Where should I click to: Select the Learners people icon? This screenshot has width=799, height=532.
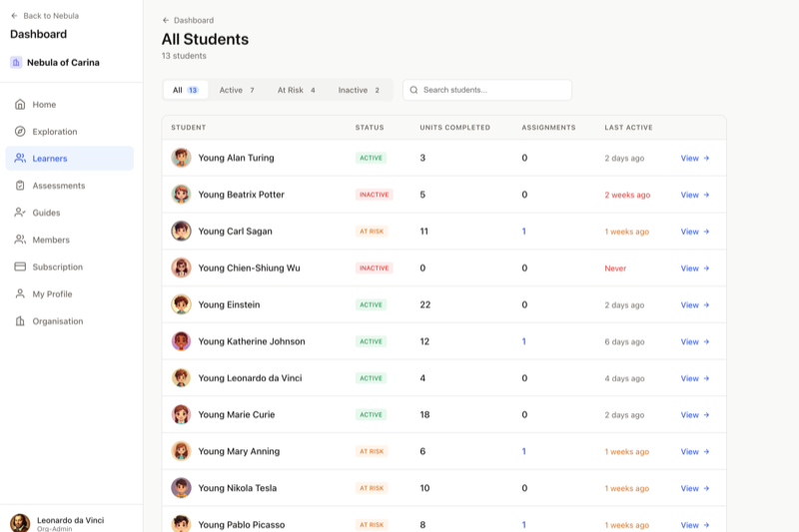[20, 159]
